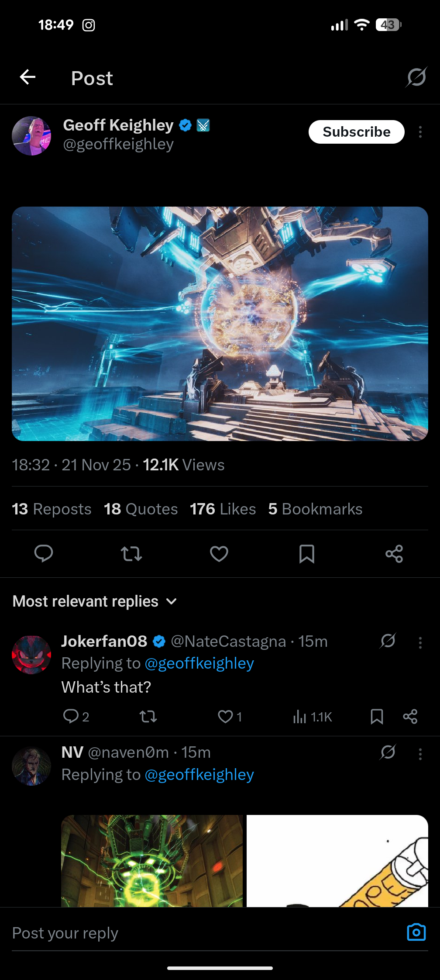
Task: Like the main post with heart icon
Action: tap(219, 554)
